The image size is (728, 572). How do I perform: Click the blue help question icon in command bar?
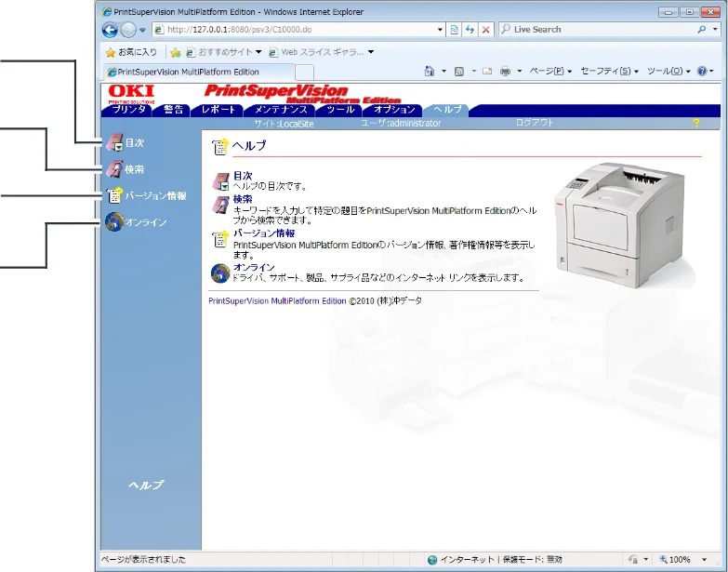point(702,71)
